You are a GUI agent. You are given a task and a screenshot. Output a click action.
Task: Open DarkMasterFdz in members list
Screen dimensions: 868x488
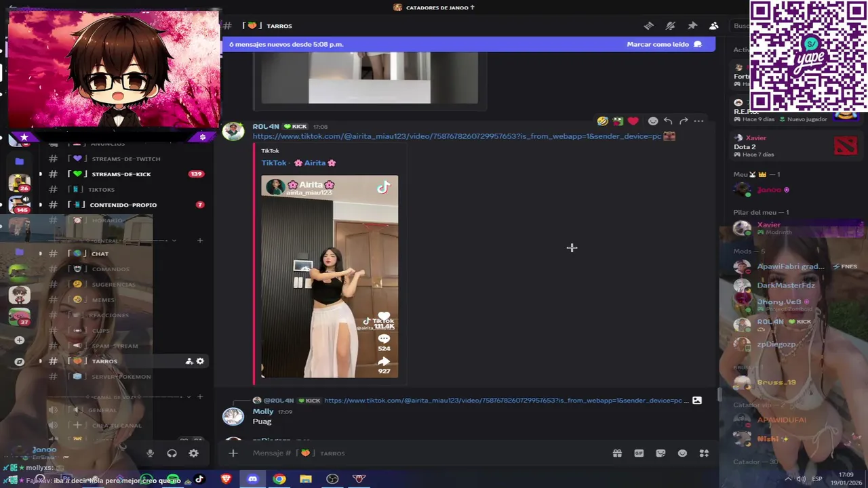pos(787,285)
